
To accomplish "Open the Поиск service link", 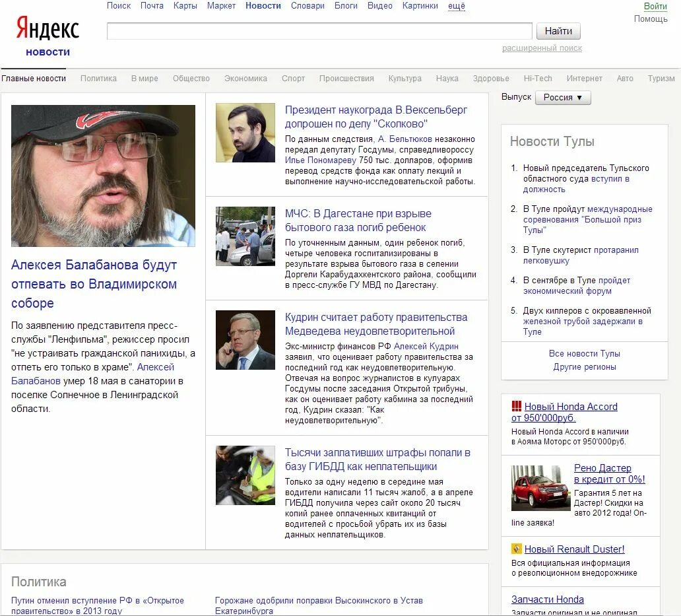I will 119,6.
